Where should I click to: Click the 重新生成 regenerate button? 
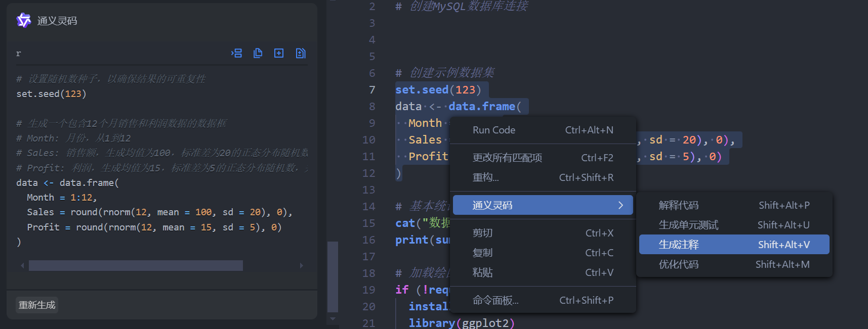pyautogui.click(x=37, y=305)
